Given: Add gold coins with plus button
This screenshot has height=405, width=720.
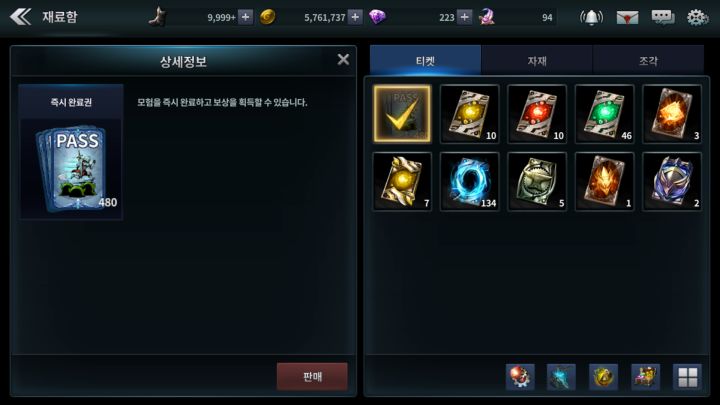Looking at the screenshot, I should (355, 17).
